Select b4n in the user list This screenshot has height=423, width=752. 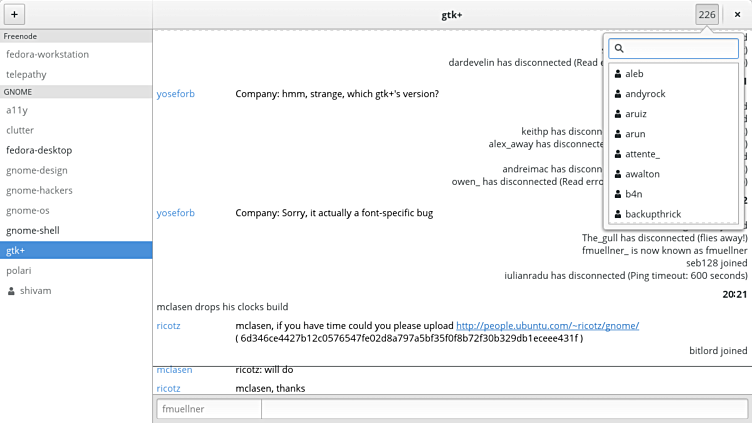[x=633, y=194]
